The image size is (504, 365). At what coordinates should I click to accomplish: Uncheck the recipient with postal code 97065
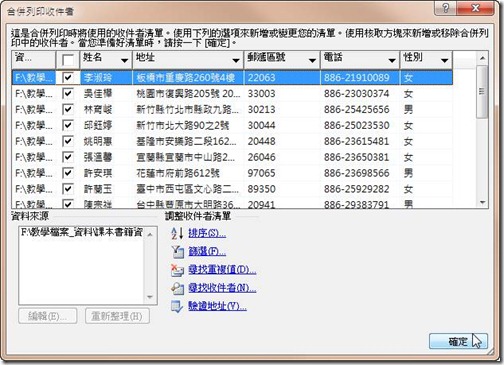[x=68, y=173]
